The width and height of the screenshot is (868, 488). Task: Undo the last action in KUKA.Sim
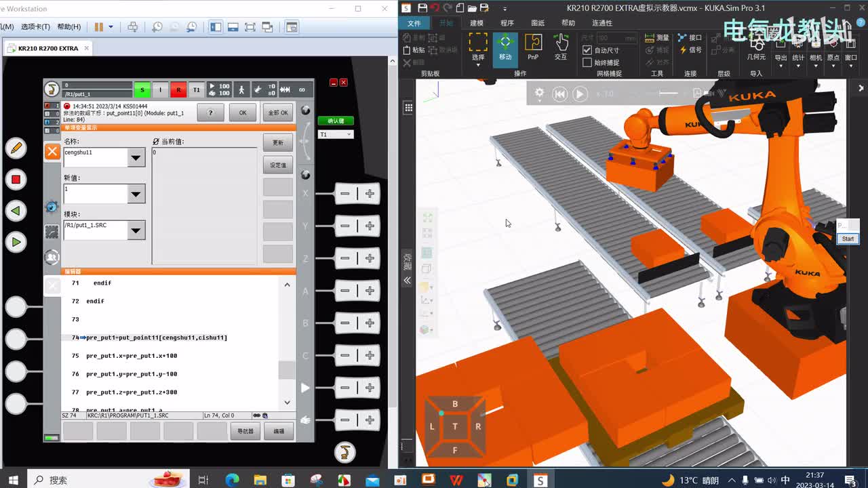435,8
